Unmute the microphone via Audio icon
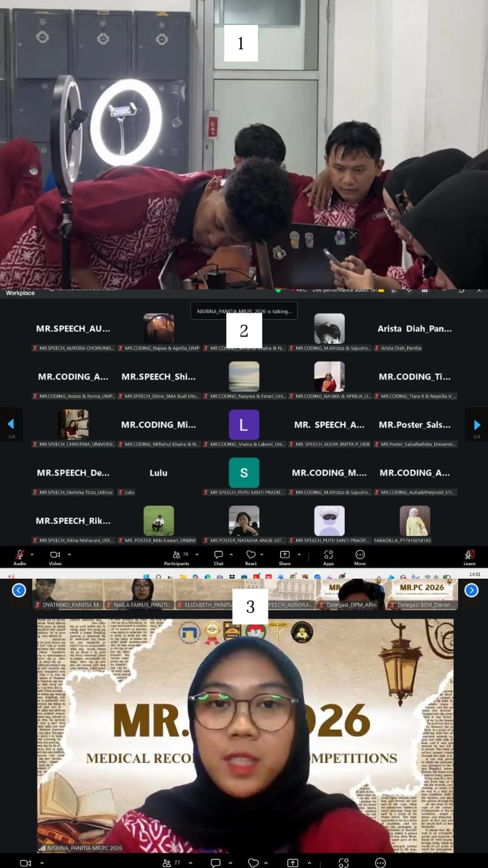488x868 pixels. (20, 557)
